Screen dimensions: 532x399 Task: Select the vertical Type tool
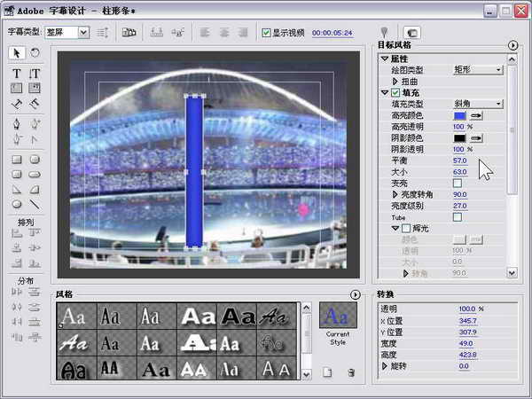tap(35, 72)
